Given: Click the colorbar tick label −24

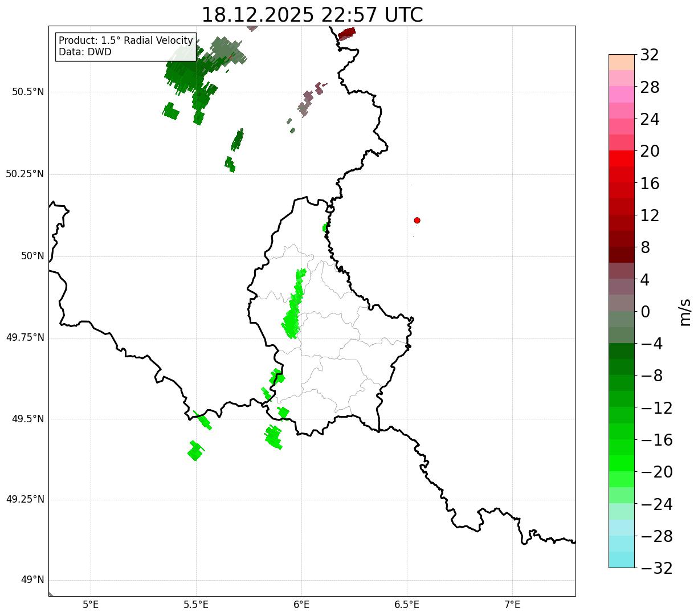Looking at the screenshot, I should coord(656,504).
